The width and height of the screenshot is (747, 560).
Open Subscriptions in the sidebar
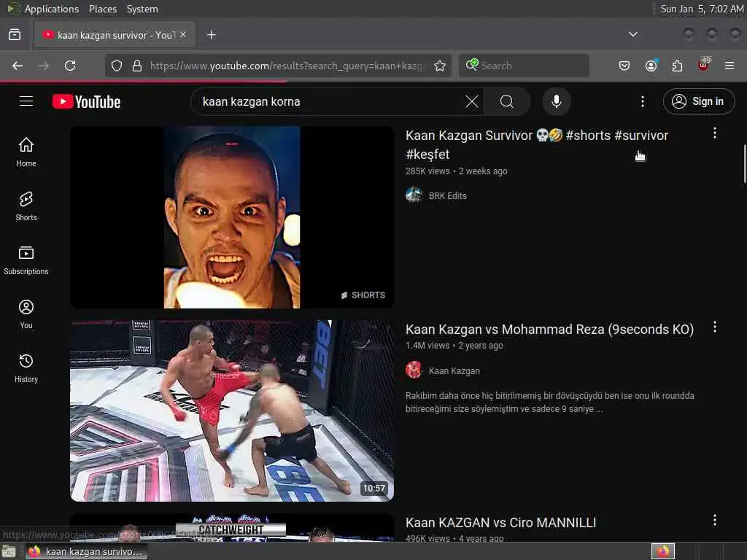26,260
